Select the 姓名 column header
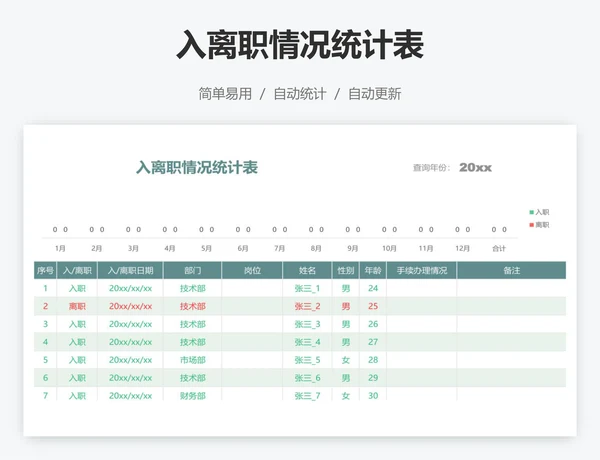The width and height of the screenshot is (600, 460). click(x=307, y=271)
